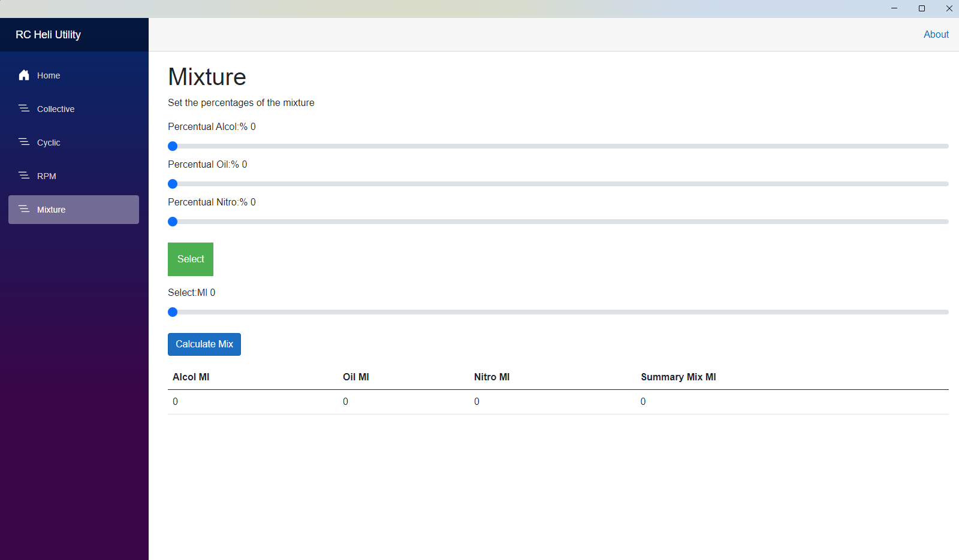Click the Mixture list icon in sidebar

point(24,209)
